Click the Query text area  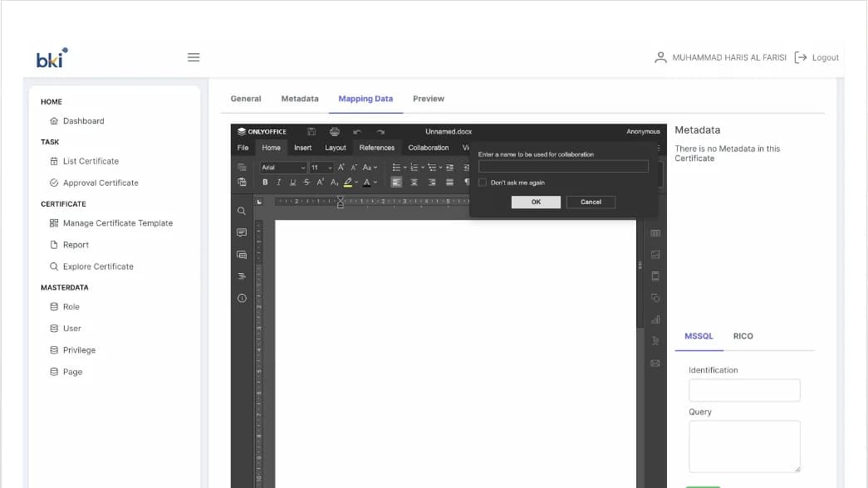coord(744,447)
